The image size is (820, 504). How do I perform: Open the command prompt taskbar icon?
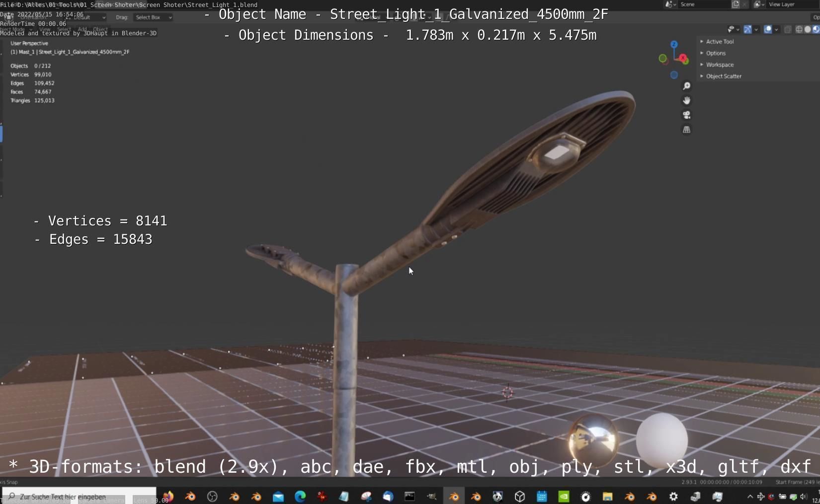(410, 496)
